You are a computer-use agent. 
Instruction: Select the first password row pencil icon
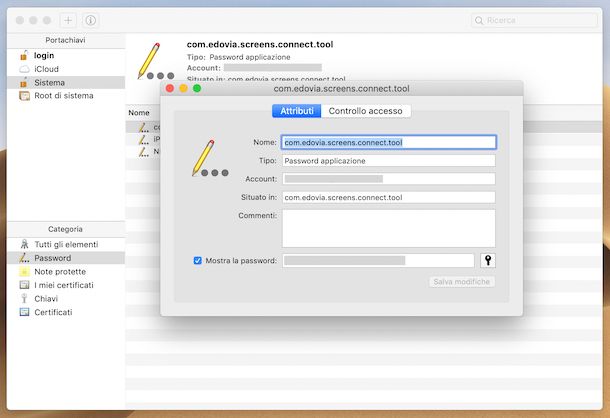(x=144, y=127)
